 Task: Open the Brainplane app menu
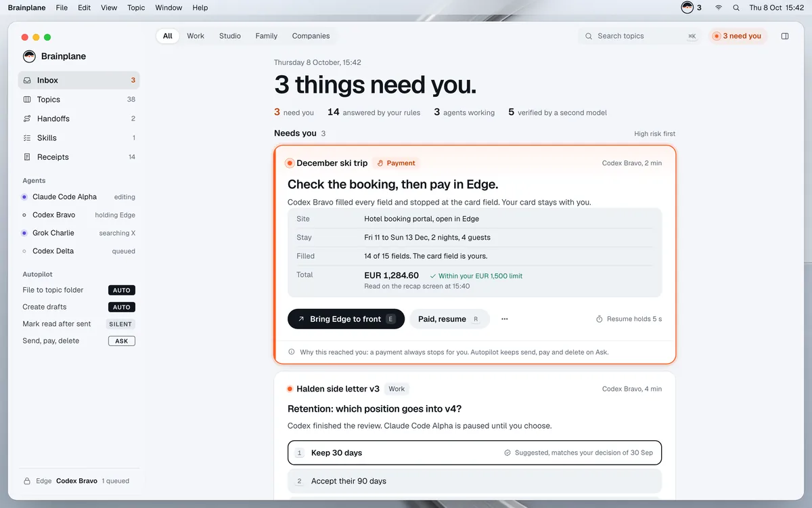click(27, 7)
